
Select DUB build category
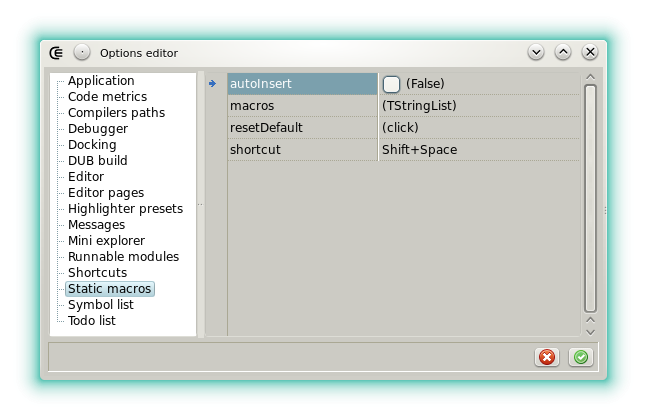(98, 161)
